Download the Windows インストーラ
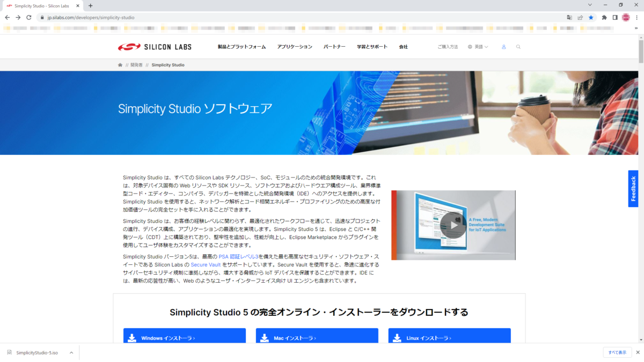644x362 pixels. (184, 336)
